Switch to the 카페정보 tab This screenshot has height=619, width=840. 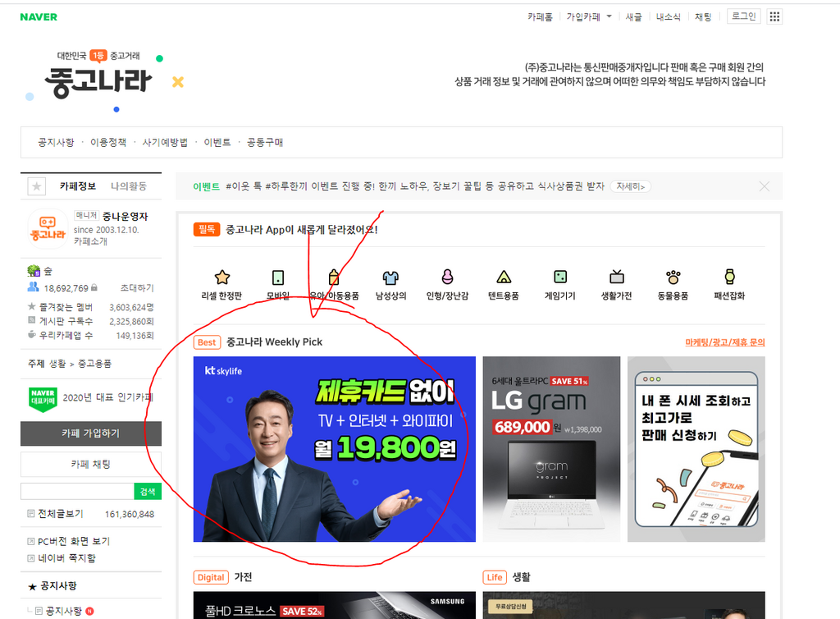78,186
